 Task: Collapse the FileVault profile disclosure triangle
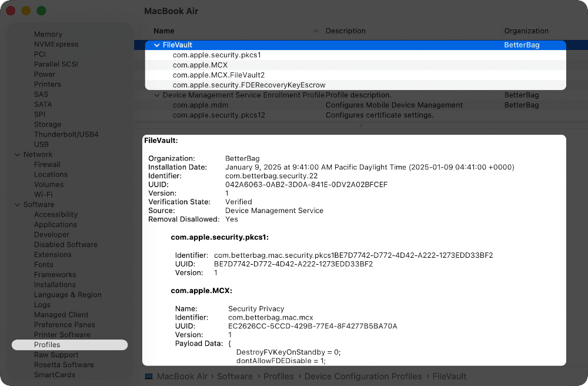pos(157,44)
